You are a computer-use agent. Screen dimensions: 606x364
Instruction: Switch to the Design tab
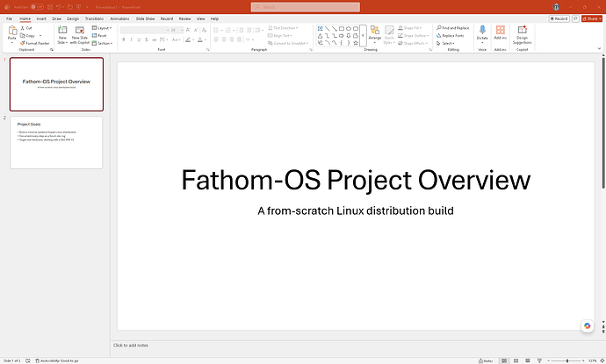(73, 18)
